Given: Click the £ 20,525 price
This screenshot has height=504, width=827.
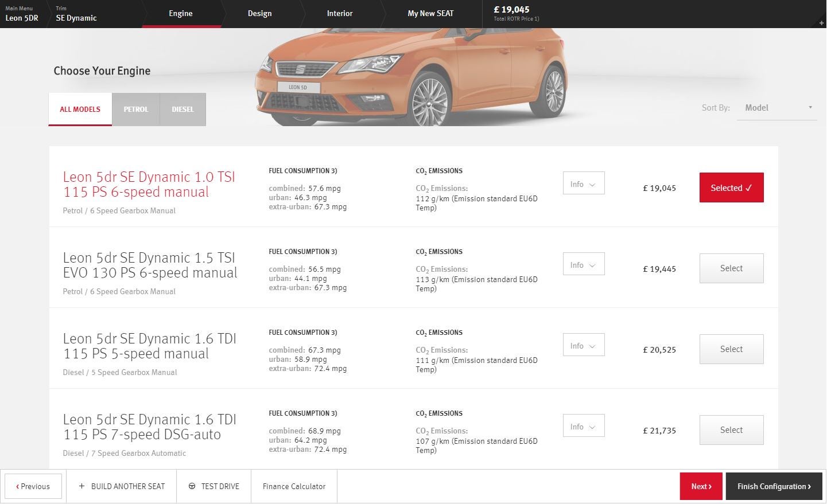Looking at the screenshot, I should point(659,350).
